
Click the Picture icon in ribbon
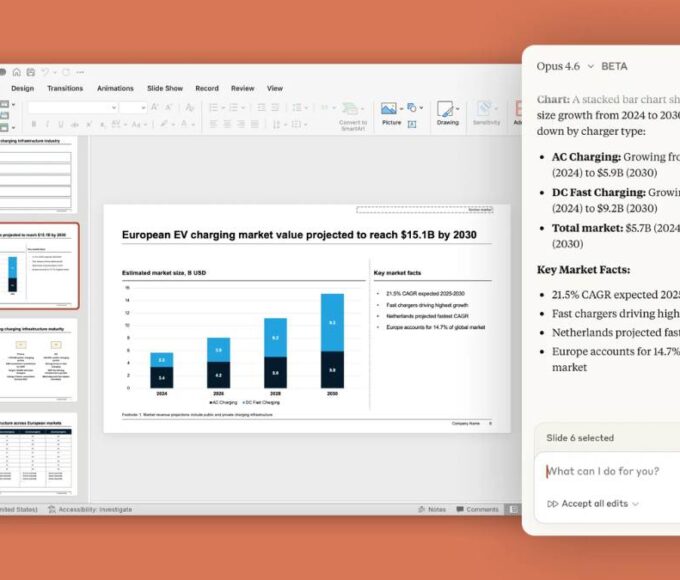389,108
